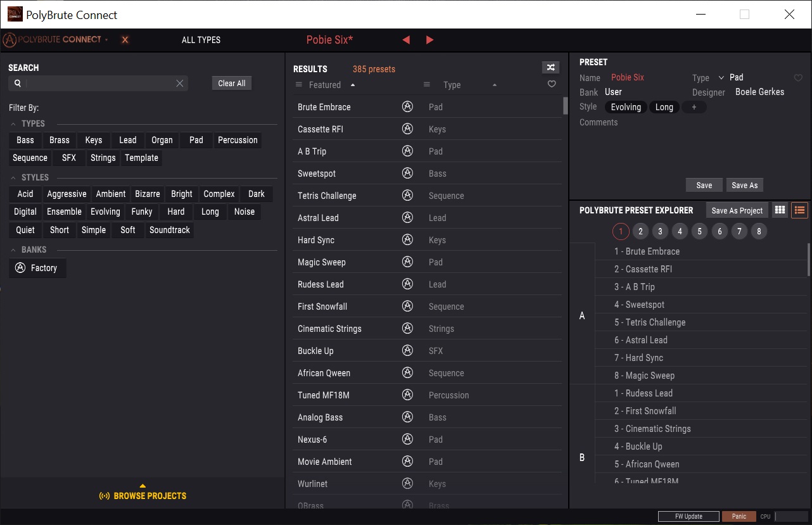Image resolution: width=812 pixels, height=525 pixels.
Task: Open the liked presets heart filter
Action: (551, 84)
